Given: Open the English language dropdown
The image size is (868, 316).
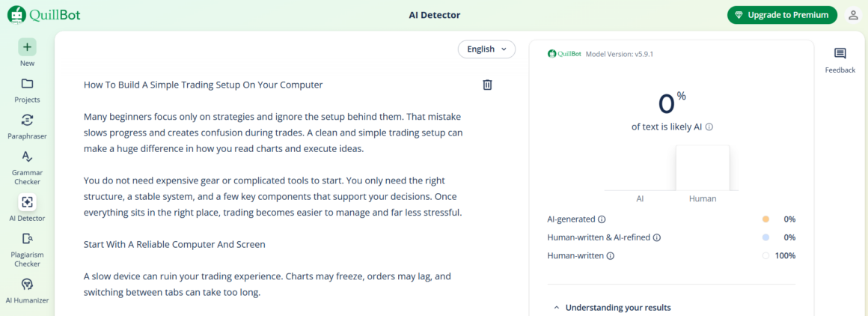Looking at the screenshot, I should [486, 49].
